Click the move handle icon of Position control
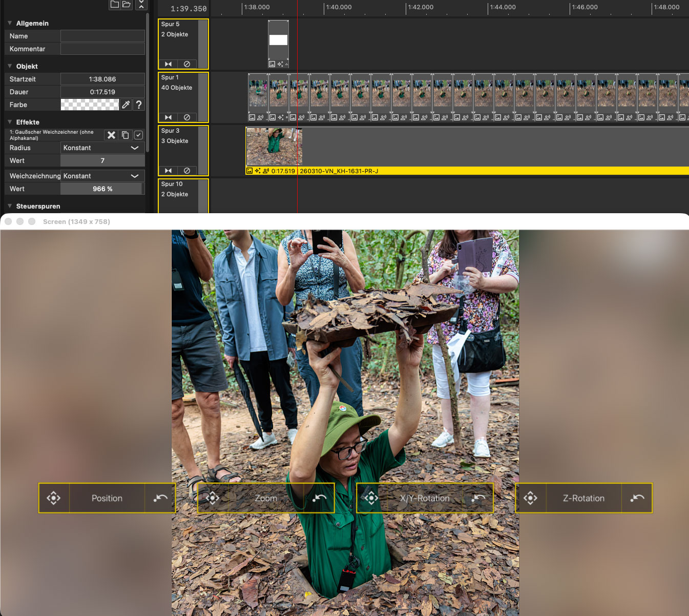Screen dimensions: 689x616 pyautogui.click(x=53, y=498)
